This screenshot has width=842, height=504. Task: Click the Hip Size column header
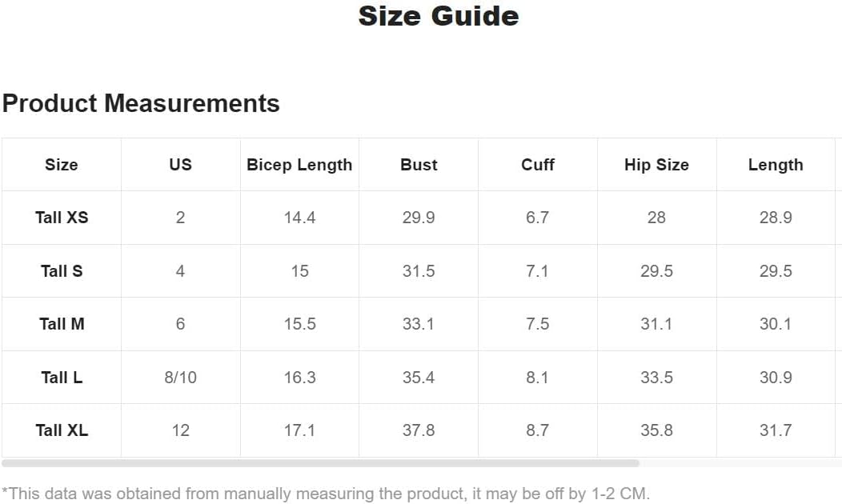pyautogui.click(x=657, y=165)
